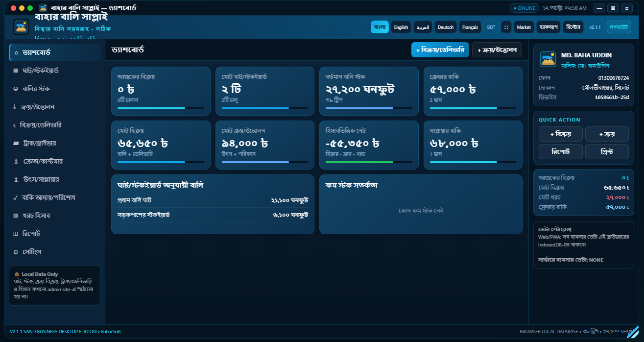Image resolution: width=644 pixels, height=342 pixels.
Task: Click BROWSER LOCAL DATABASE status bar text
Action: tap(549, 332)
